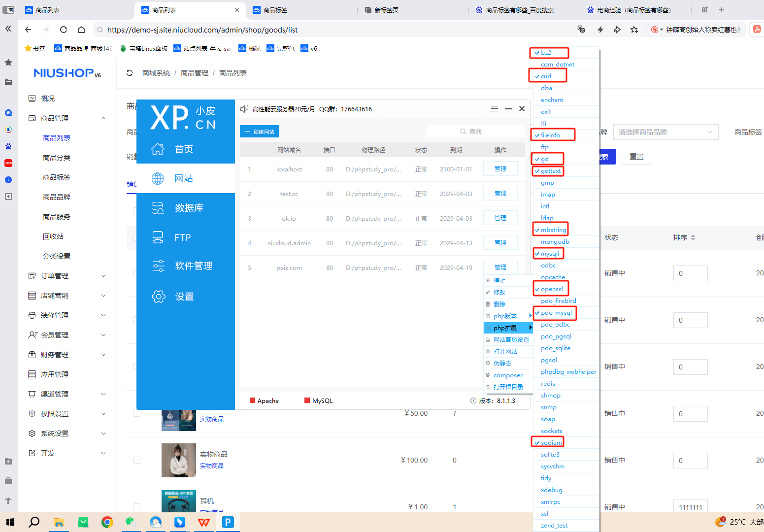The width and height of the screenshot is (764, 532).
Task: Click the 重置 reset button
Action: click(x=636, y=157)
